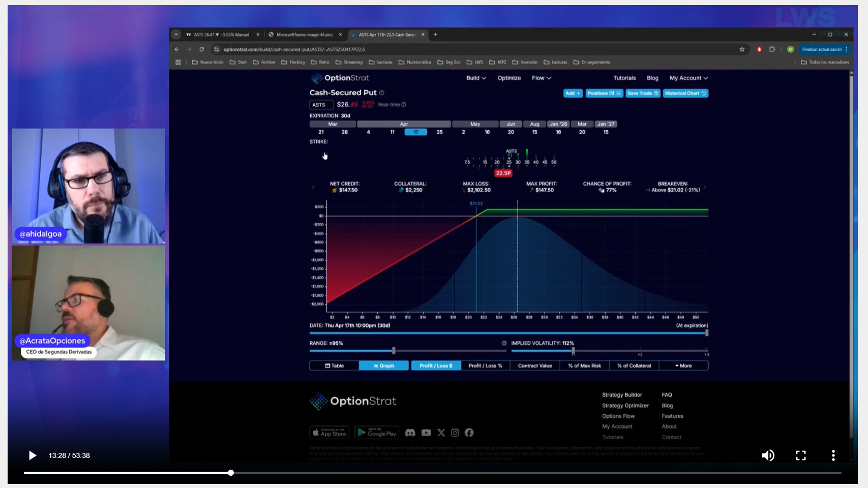Click the Finalizar actualización button
The width and height of the screenshot is (868, 488).
coord(824,49)
